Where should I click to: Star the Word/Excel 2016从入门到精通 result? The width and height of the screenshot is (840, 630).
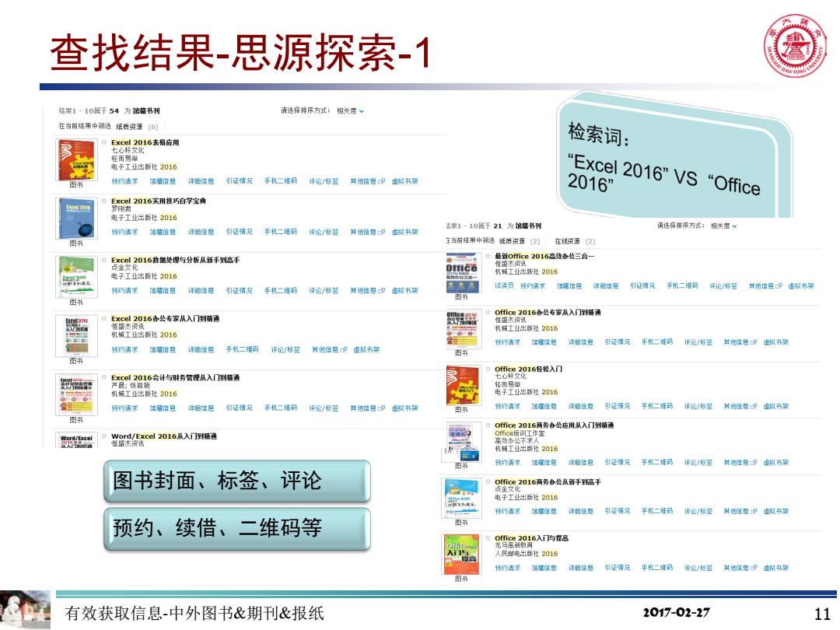pos(104,436)
